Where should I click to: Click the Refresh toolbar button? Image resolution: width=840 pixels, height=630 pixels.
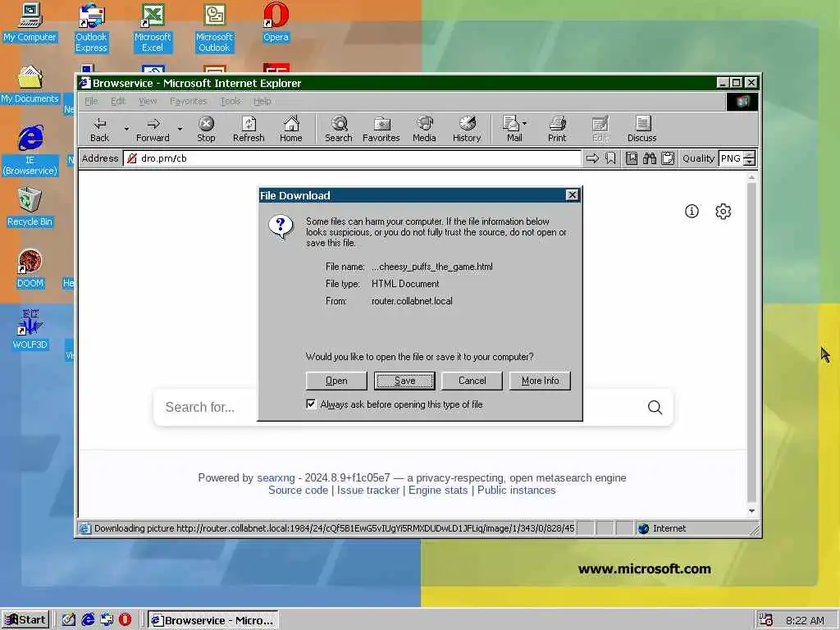click(x=249, y=129)
